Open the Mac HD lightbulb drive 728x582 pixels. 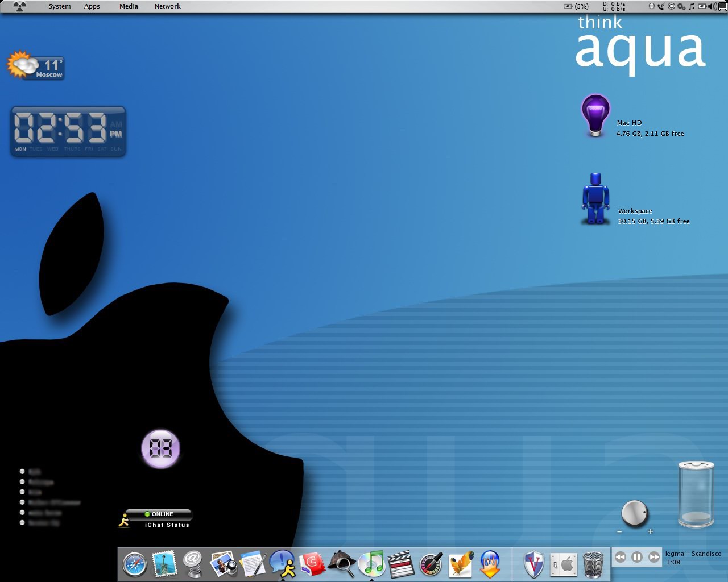(595, 115)
